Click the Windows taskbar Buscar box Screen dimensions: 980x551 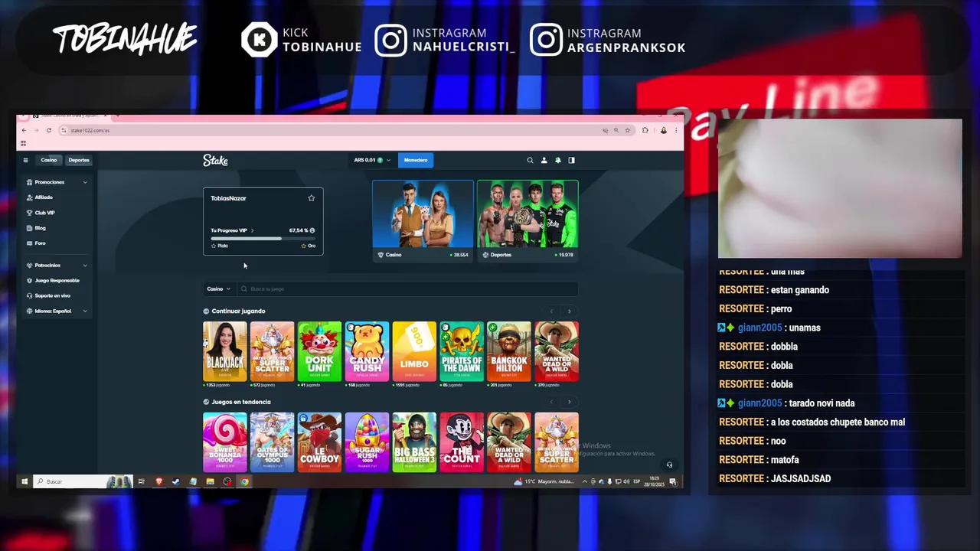point(83,481)
